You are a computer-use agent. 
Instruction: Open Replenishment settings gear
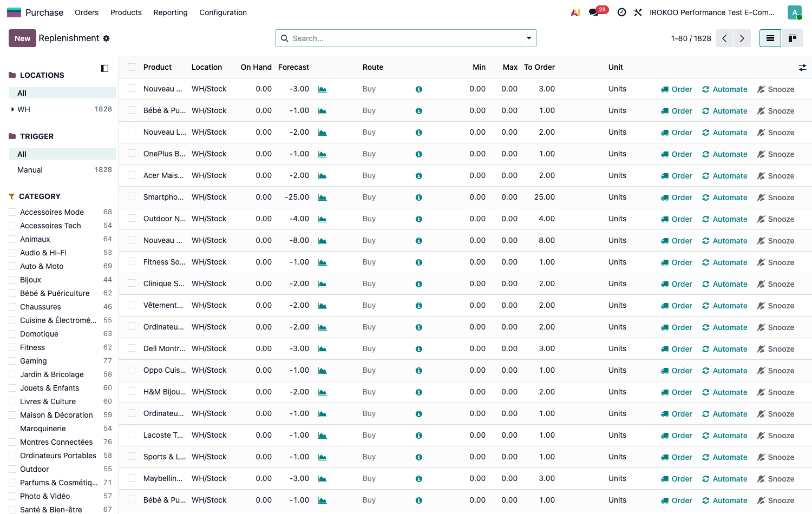pyautogui.click(x=106, y=38)
